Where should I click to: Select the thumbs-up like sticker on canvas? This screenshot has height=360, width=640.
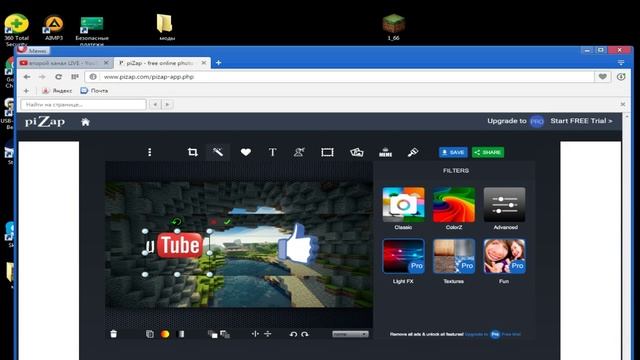click(298, 243)
